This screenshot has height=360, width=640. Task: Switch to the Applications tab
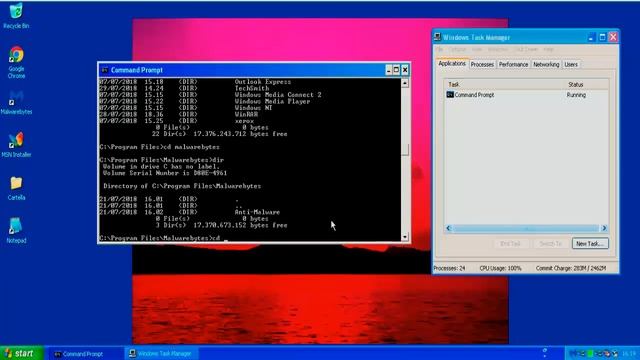pos(452,64)
